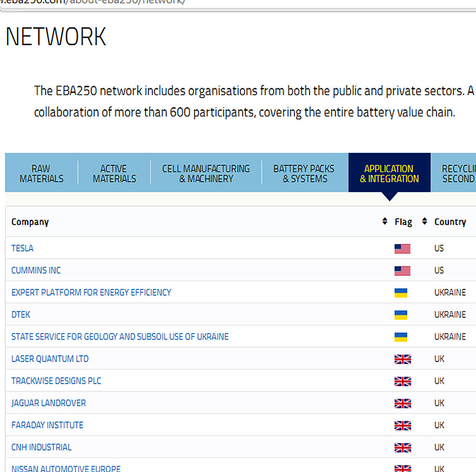Open the DTEK company link
This screenshot has width=476, height=472.
20,315
